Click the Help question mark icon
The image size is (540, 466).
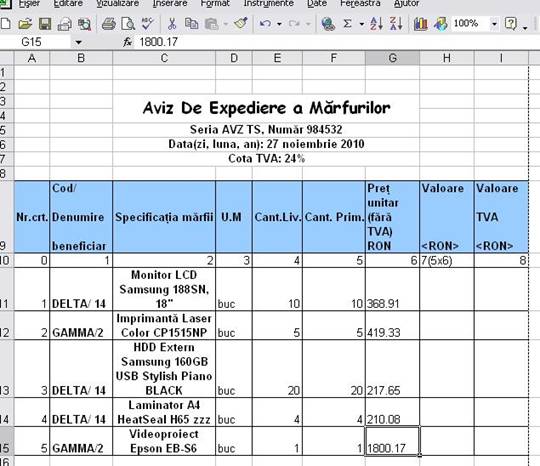511,24
